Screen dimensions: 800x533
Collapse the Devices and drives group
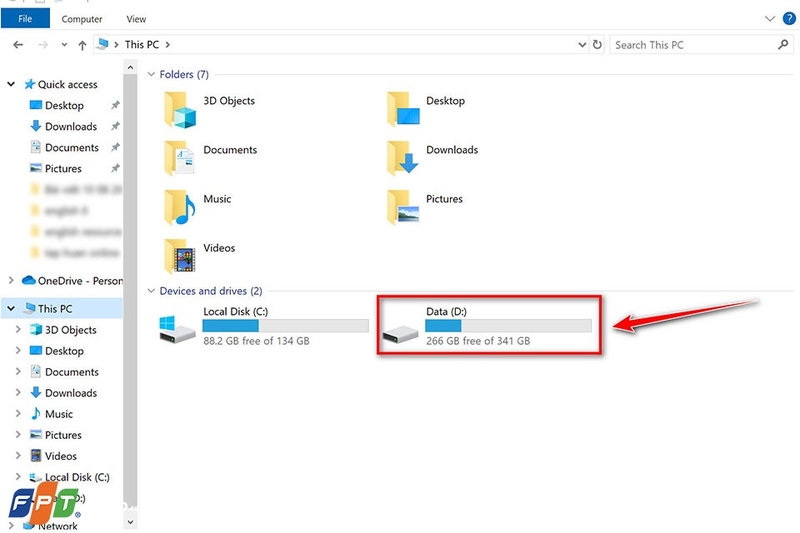tap(151, 291)
